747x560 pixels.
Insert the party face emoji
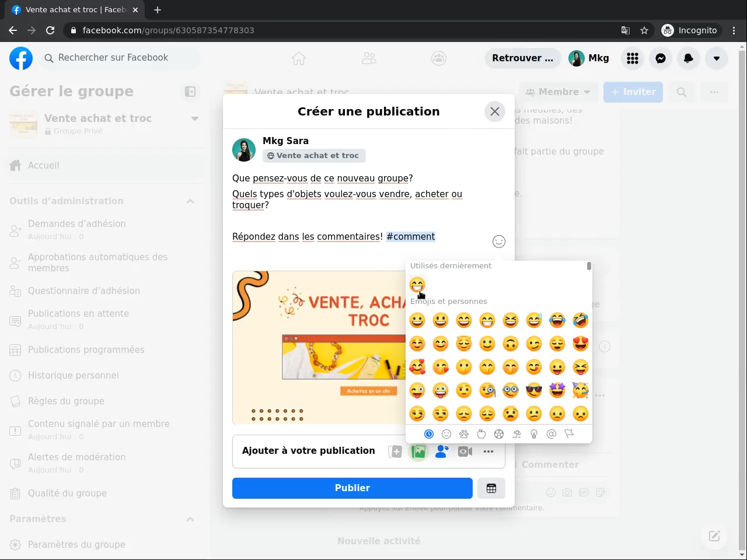581,390
